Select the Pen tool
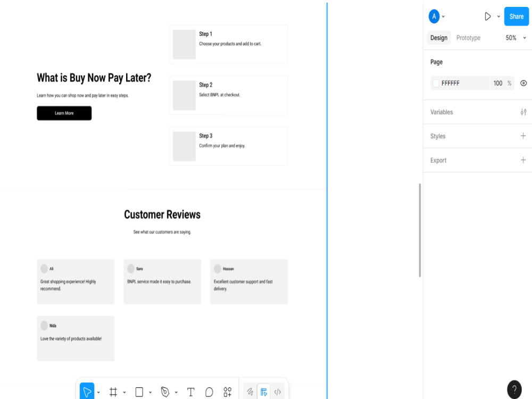 [x=165, y=392]
